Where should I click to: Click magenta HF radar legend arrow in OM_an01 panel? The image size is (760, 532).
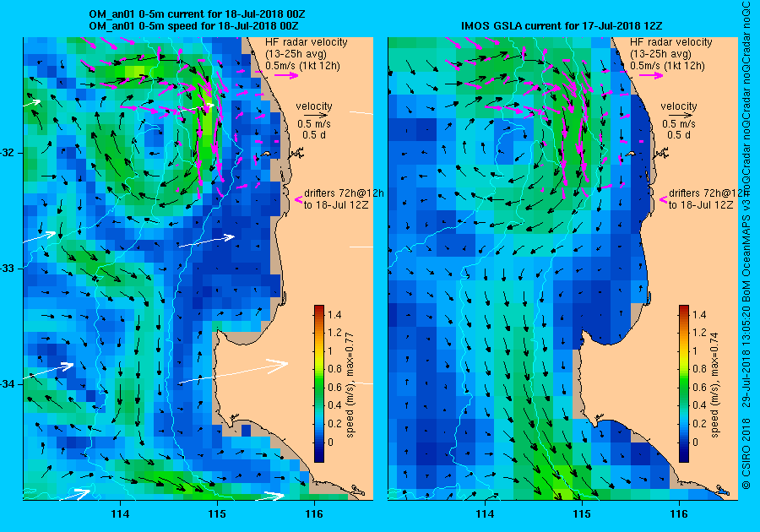coord(286,75)
